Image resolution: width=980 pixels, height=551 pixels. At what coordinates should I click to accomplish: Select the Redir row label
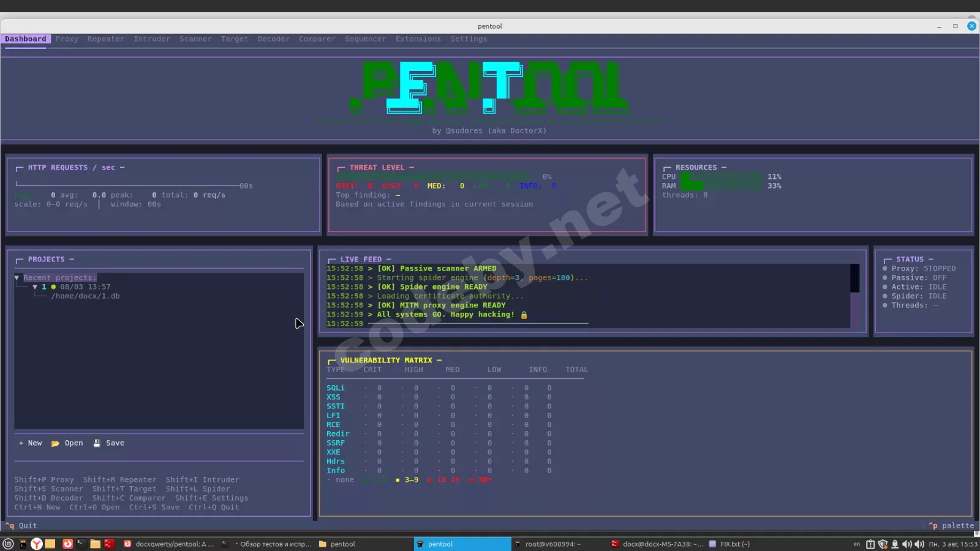click(x=338, y=434)
